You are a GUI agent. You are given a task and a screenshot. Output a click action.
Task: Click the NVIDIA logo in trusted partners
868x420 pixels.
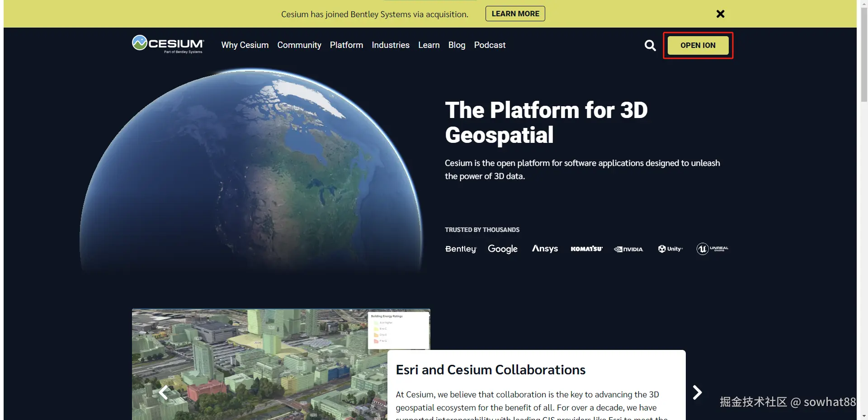pyautogui.click(x=628, y=249)
